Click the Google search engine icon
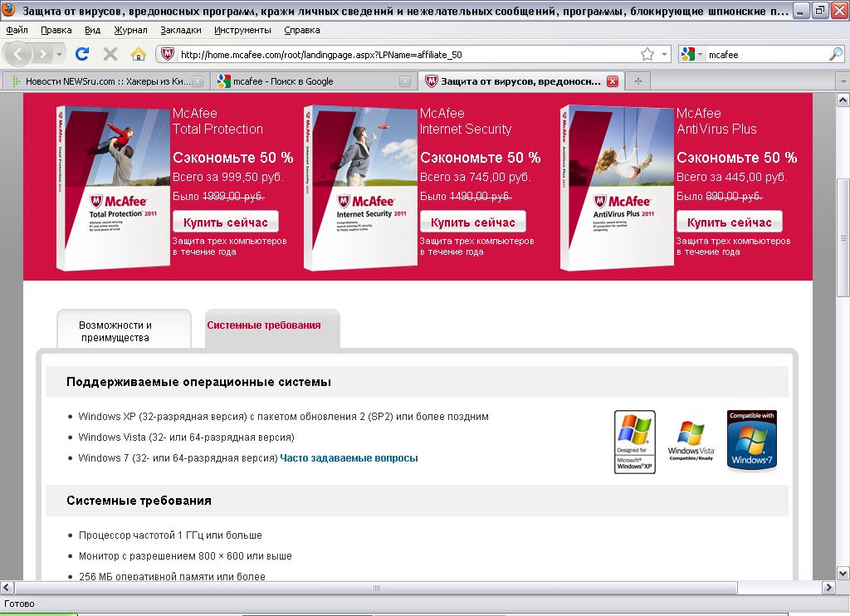The height and width of the screenshot is (616, 850). 688,54
